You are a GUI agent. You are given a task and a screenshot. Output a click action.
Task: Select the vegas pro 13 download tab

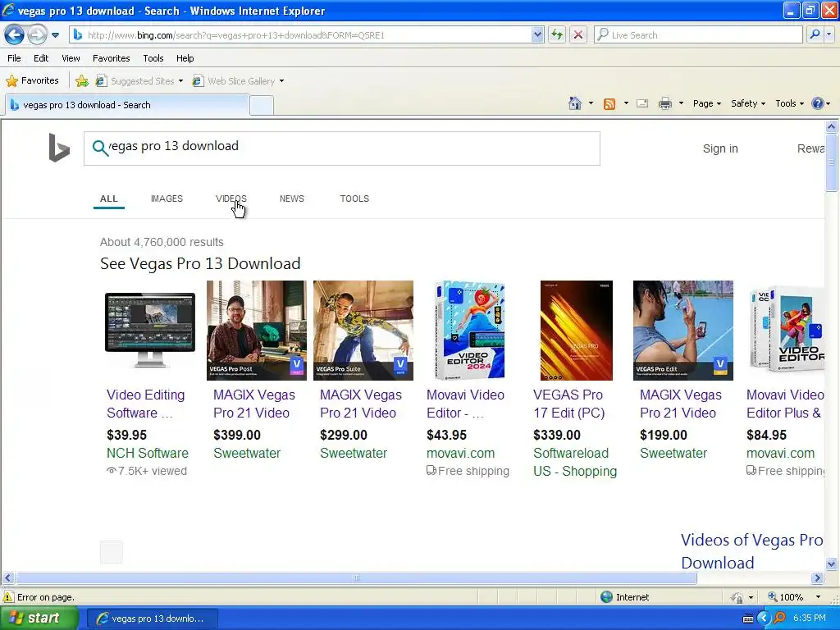click(x=127, y=105)
